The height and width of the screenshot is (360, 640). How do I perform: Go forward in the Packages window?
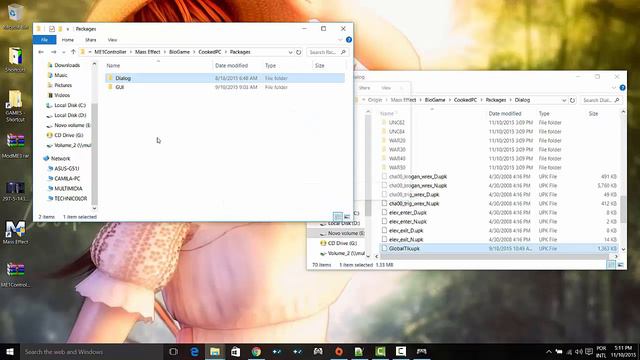coord(53,52)
